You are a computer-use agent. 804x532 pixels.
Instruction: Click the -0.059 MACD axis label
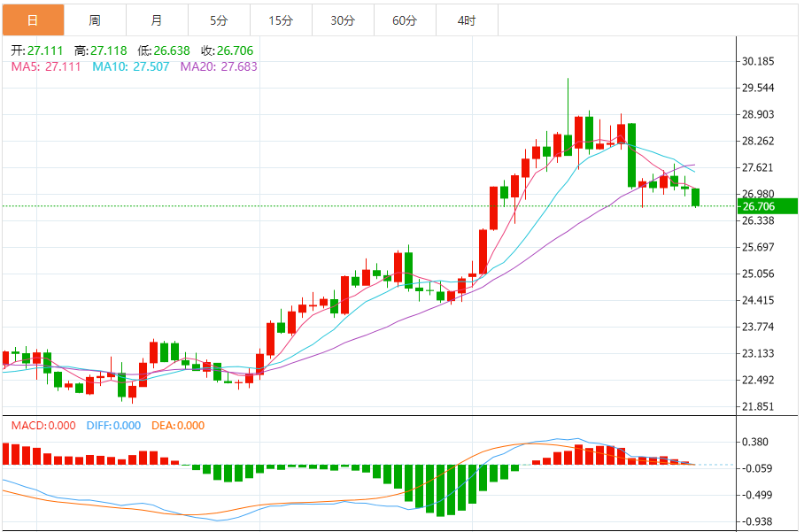tap(756, 468)
